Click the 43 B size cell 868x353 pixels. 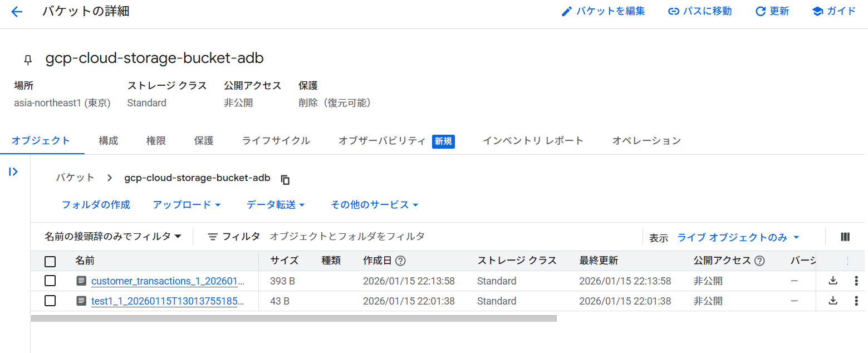(x=280, y=301)
